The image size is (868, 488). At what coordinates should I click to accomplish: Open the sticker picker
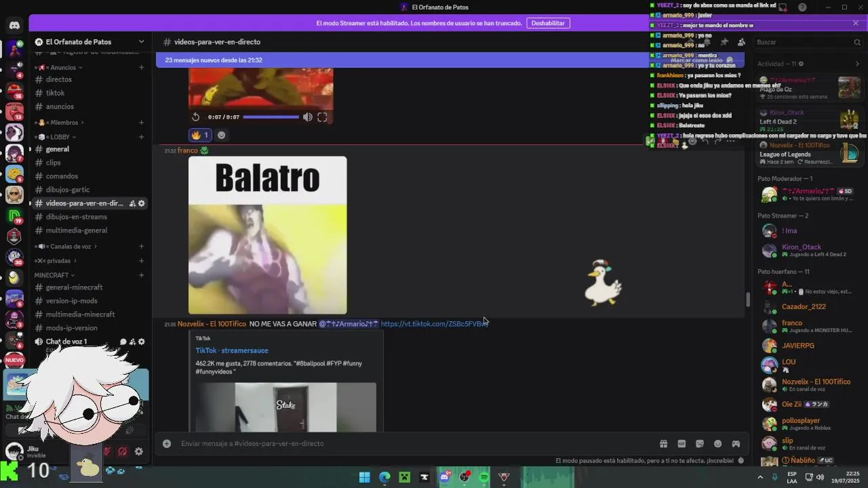pyautogui.click(x=700, y=444)
